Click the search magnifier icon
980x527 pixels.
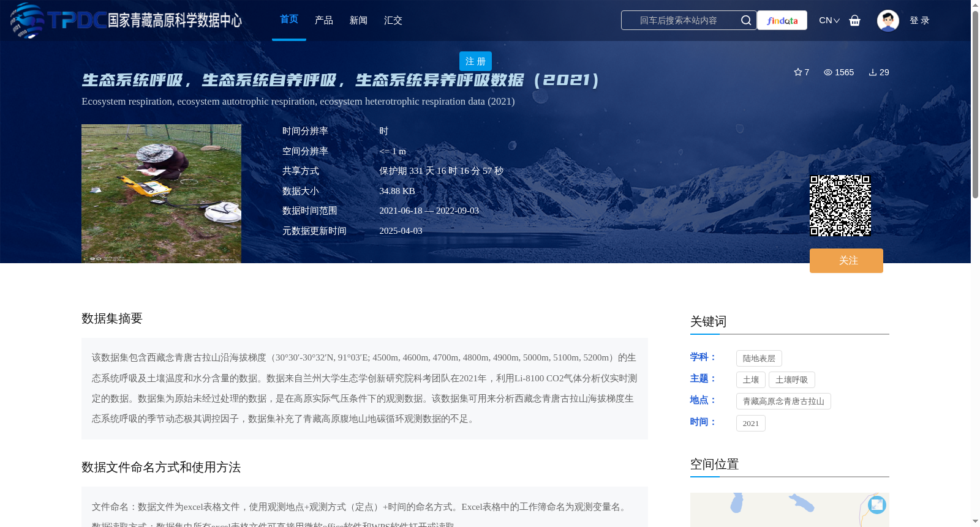click(x=745, y=20)
